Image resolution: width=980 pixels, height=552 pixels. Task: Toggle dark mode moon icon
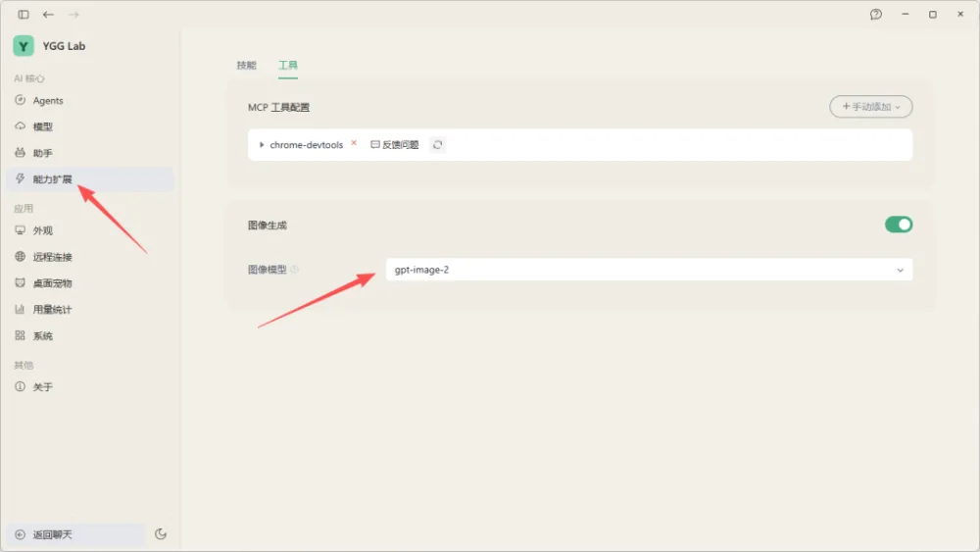click(161, 534)
